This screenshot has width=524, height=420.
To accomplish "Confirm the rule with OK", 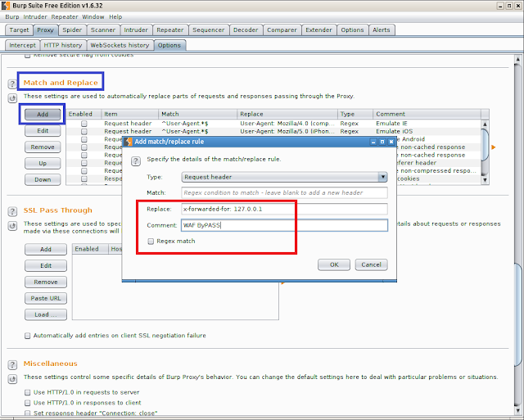I will click(x=334, y=264).
